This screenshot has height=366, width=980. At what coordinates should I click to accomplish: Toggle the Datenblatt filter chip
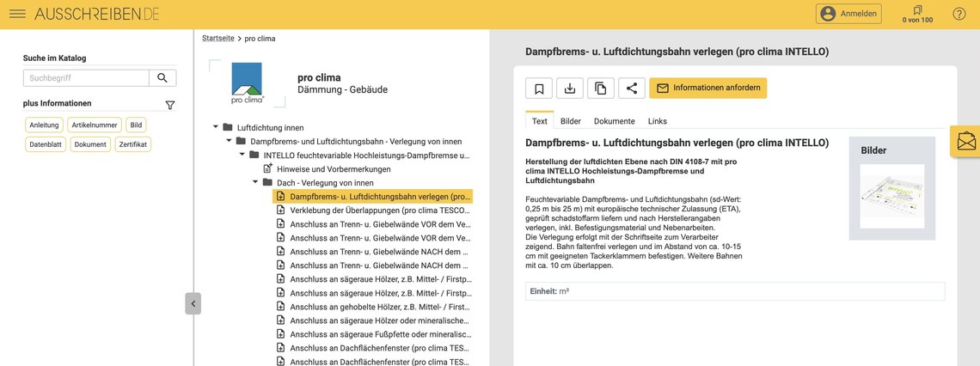(x=45, y=144)
